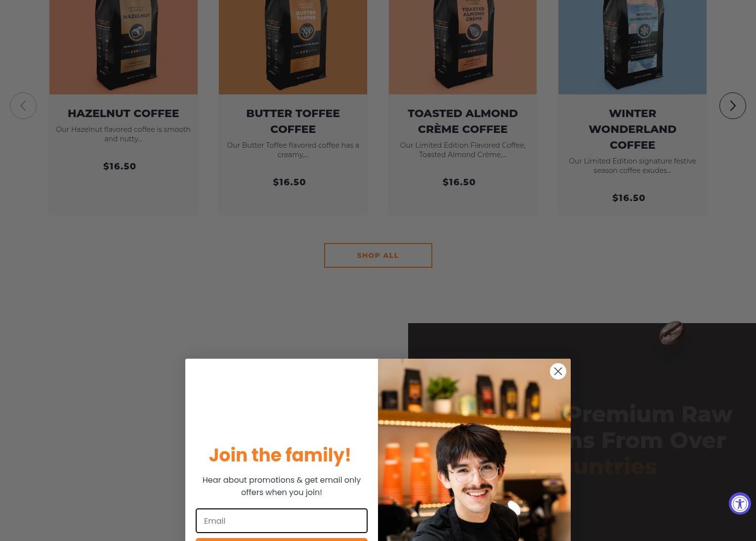Screen dimensions: 756x541
Task: Go to previous carousel products
Action: click(23, 106)
